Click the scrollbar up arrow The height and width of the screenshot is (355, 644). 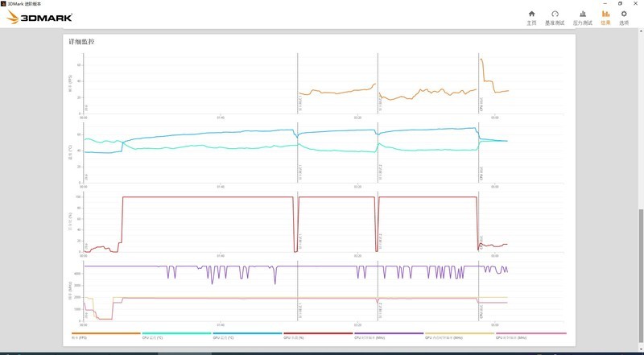641,31
